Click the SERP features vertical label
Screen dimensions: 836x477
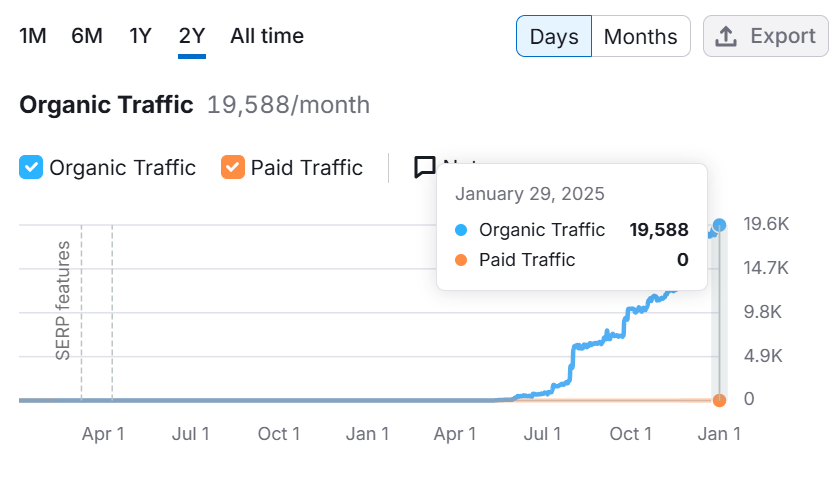[x=63, y=300]
